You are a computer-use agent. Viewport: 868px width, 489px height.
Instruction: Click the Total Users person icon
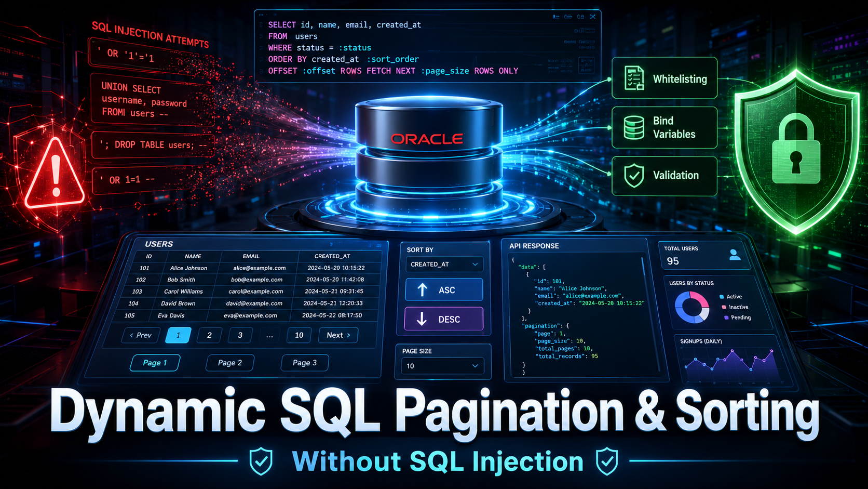point(735,255)
